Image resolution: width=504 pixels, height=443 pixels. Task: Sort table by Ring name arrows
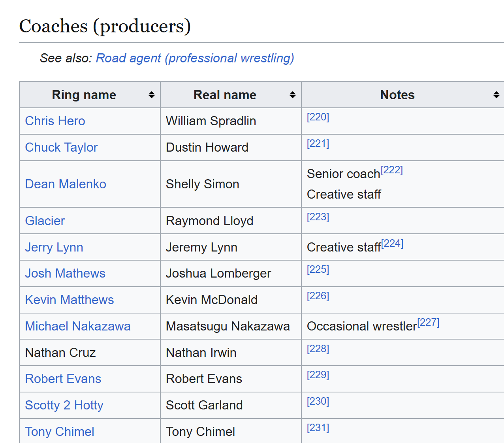coord(152,95)
